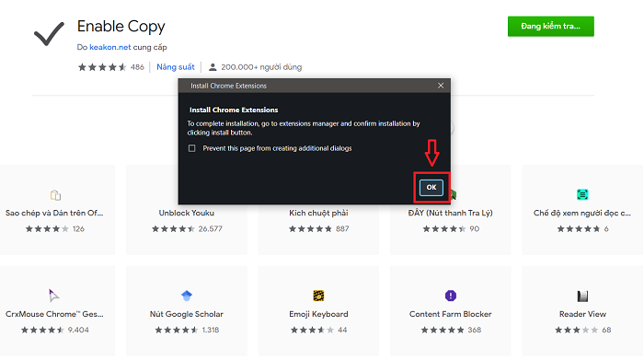Click the Content Farm Blocker exclamation icon
The width and height of the screenshot is (644, 360).
click(x=451, y=296)
